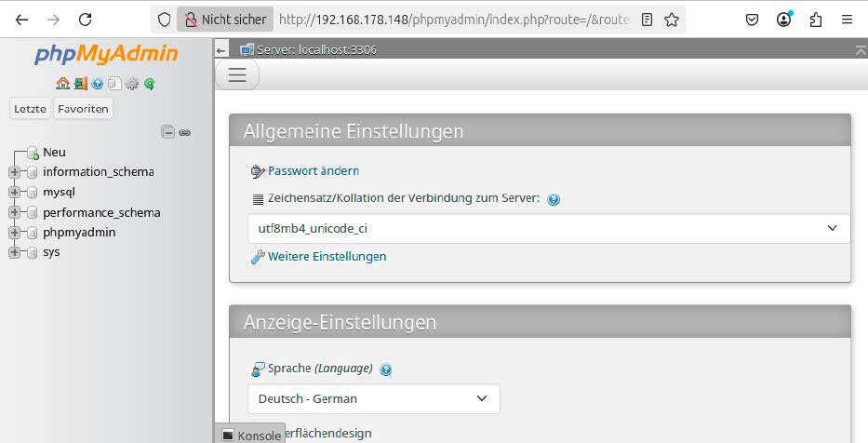This screenshot has height=443, width=868.
Task: Create a new database via Neu
Action: pyautogui.click(x=54, y=153)
